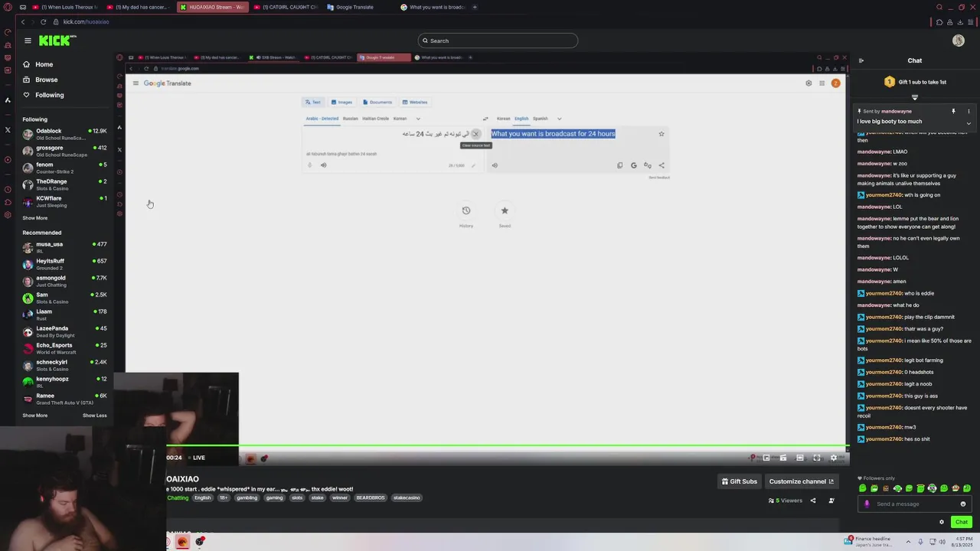Click Finance headline taskbar widget
This screenshot has height=551, width=980.
pos(867,541)
